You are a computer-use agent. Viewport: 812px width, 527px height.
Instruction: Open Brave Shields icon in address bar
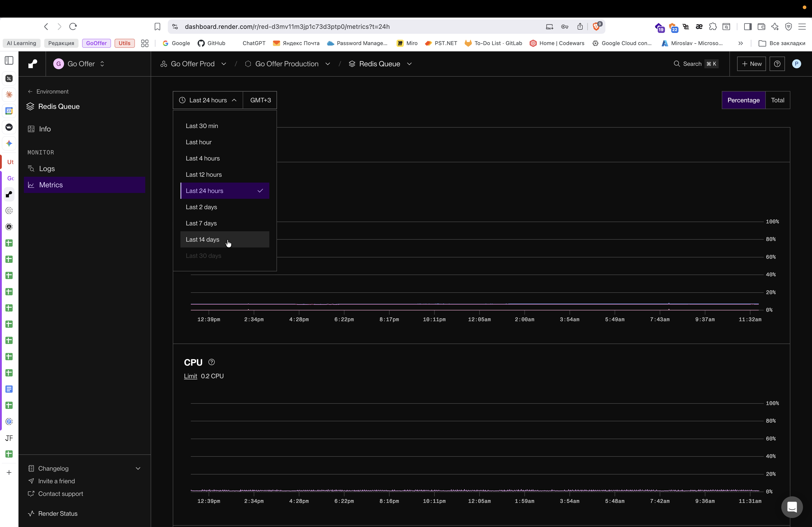coord(596,27)
